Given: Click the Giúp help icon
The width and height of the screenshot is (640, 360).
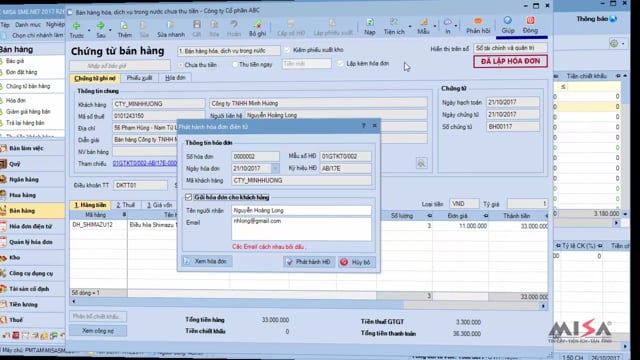Looking at the screenshot, I should (x=508, y=21).
